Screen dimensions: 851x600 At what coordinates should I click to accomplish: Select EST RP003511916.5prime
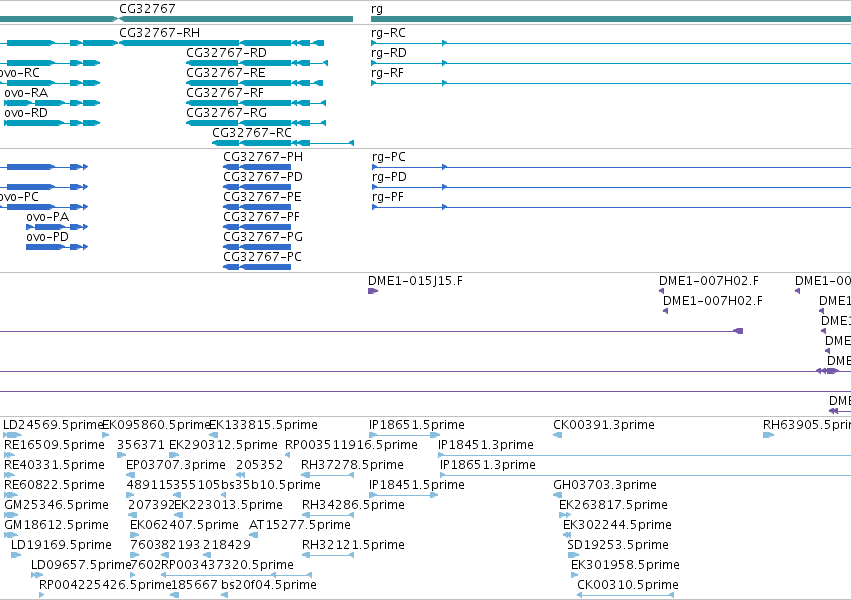pos(288,455)
